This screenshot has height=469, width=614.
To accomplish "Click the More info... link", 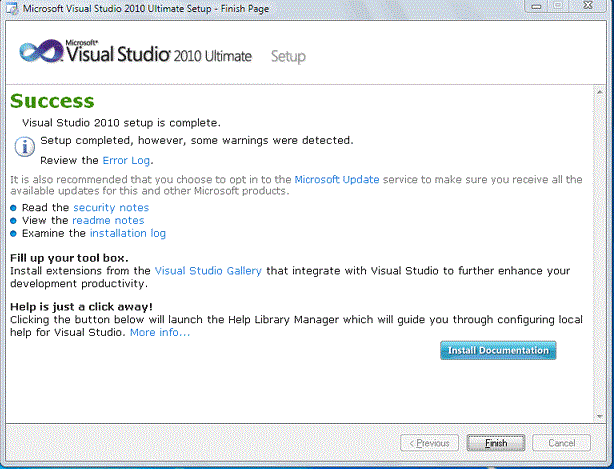I will point(160,332).
